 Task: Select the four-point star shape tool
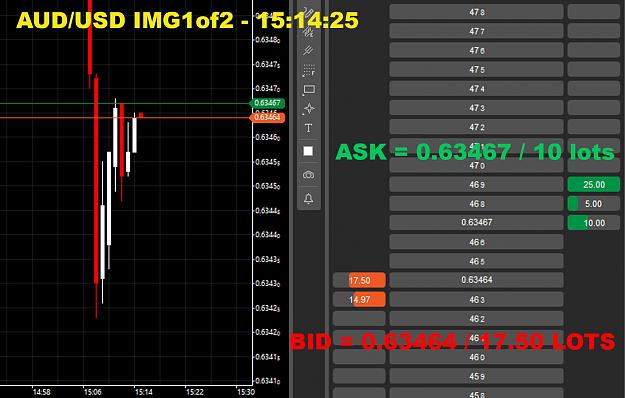coord(309,109)
